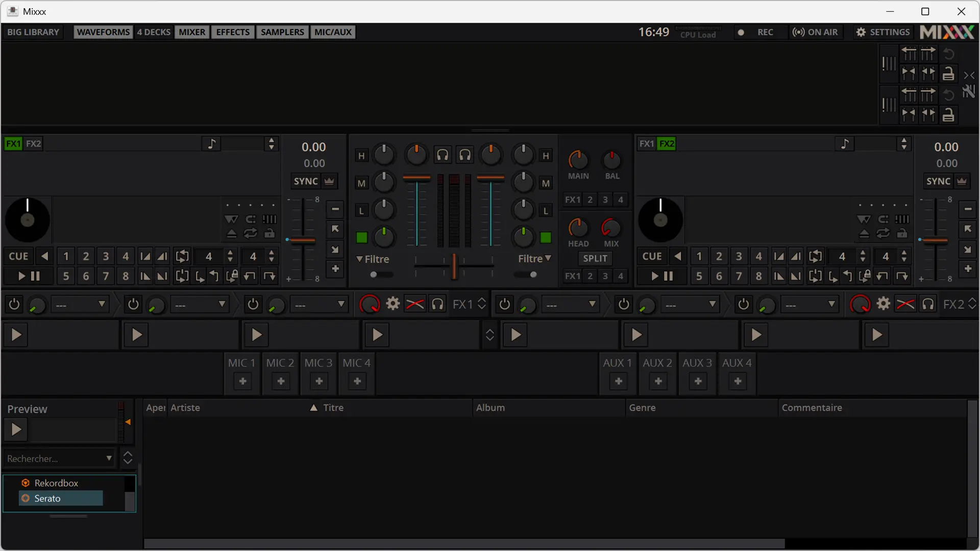Toggle FX2 assignment on deck 2
The image size is (980, 551).
(667, 144)
